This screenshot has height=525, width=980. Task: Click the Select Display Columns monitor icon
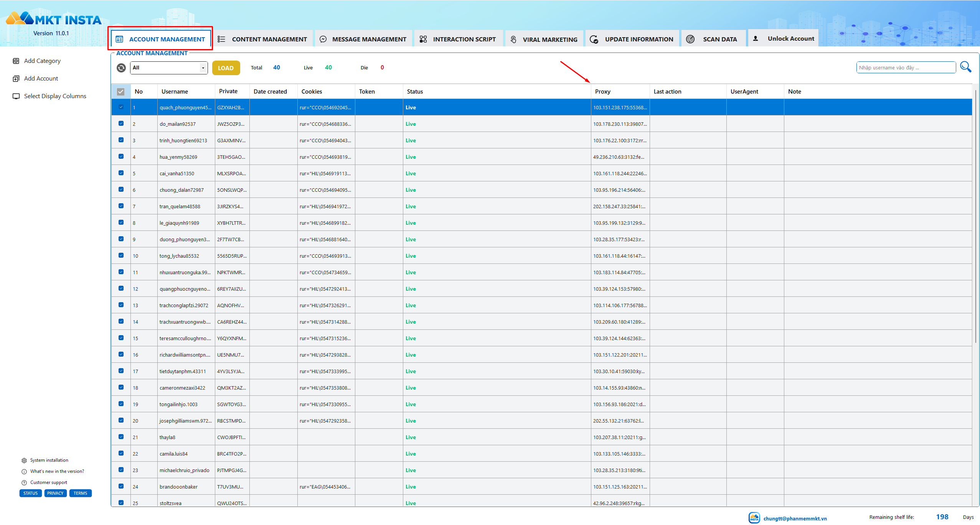point(16,96)
